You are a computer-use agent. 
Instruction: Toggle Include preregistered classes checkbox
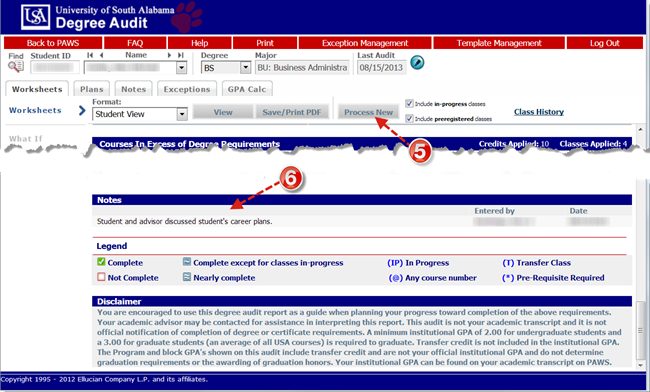[x=409, y=119]
